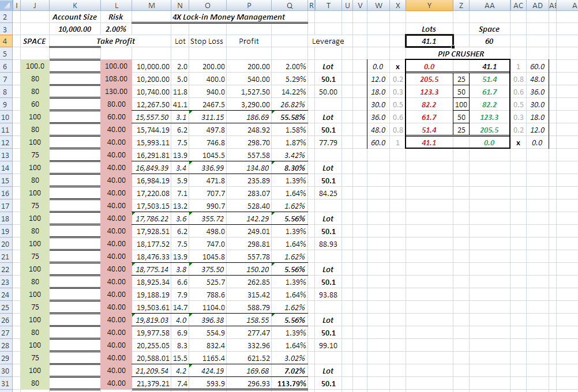
Task: Select column W header
Action: (378, 6)
